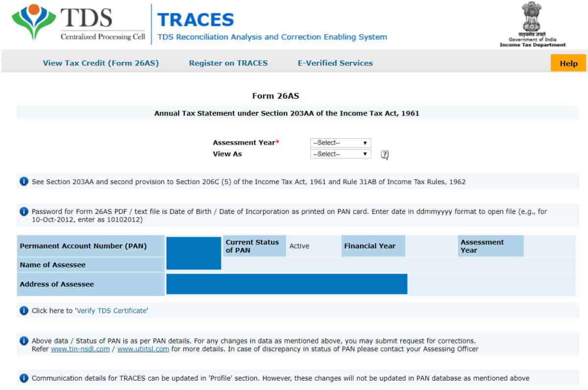The image size is (588, 390).
Task: Click the info icon beside communication details note
Action: coord(24,378)
